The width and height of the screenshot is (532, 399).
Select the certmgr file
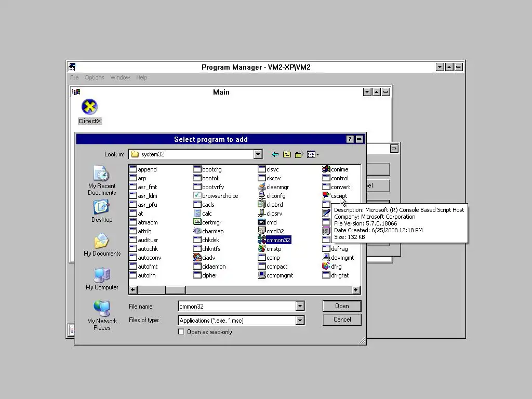coord(207,222)
